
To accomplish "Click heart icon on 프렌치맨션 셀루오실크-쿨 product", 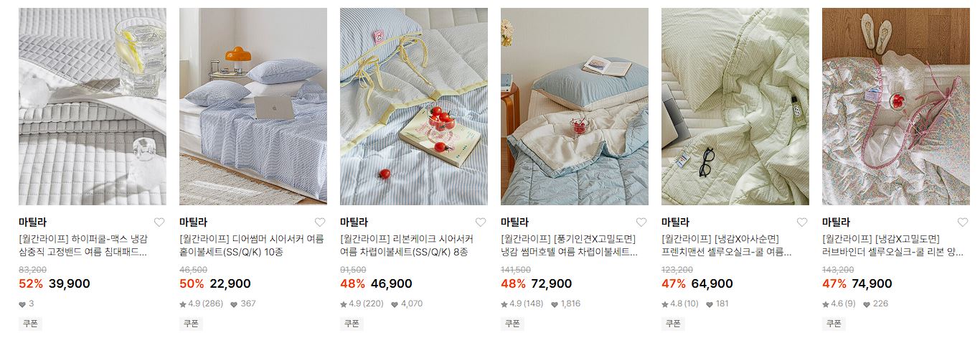I will tap(802, 222).
